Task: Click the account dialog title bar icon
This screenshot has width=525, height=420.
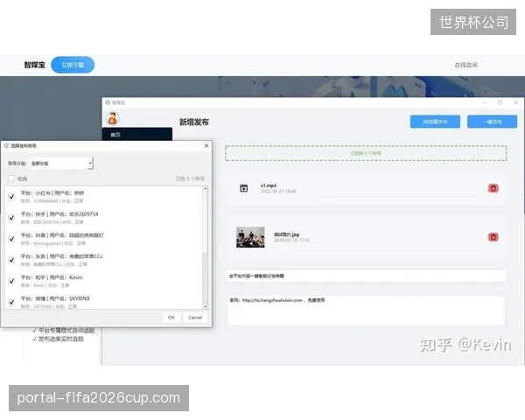Action: tap(6, 146)
